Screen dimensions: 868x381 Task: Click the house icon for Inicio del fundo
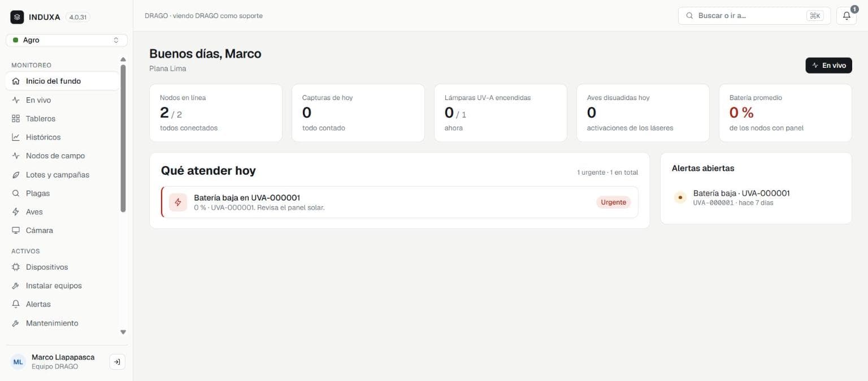[x=16, y=81]
